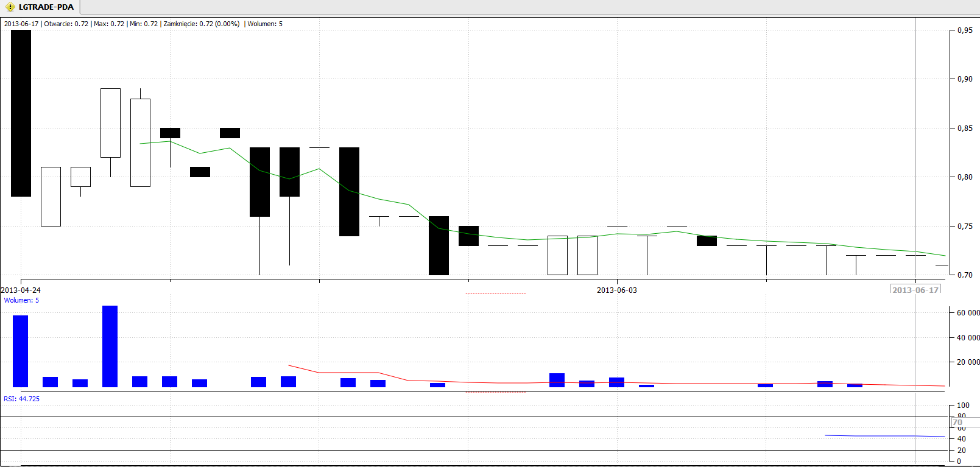Click the 0,95 price axis label
Image resolution: width=980 pixels, height=467 pixels.
point(965,30)
